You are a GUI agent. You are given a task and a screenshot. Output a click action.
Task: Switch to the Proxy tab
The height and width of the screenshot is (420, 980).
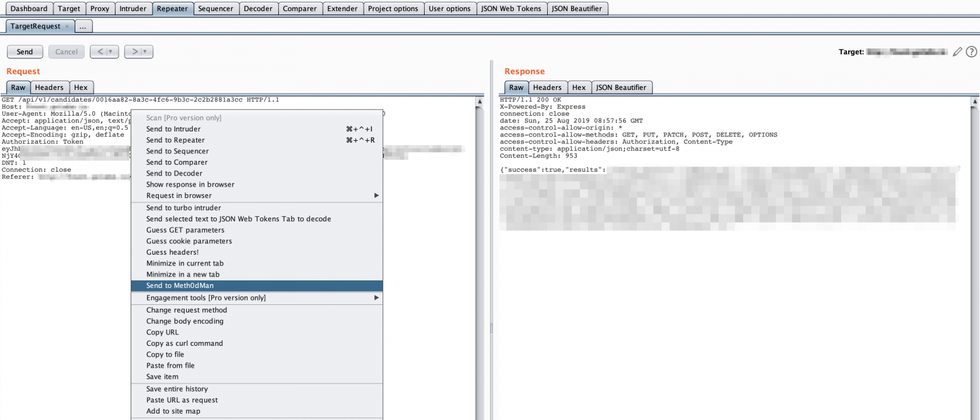[99, 9]
